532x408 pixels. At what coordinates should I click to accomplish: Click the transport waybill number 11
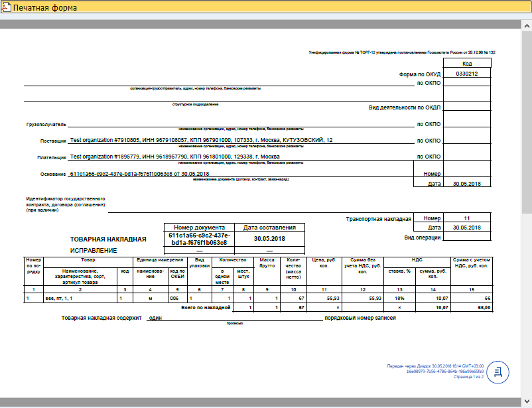(x=467, y=218)
